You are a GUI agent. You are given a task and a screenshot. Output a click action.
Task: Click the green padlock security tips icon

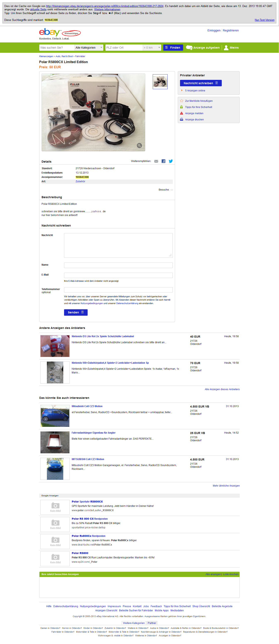[182, 107]
